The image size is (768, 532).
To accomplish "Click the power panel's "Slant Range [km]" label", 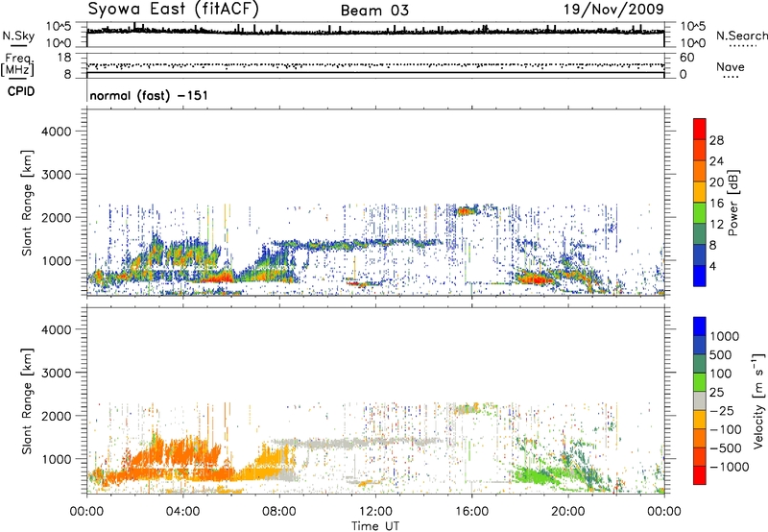I will point(27,203).
